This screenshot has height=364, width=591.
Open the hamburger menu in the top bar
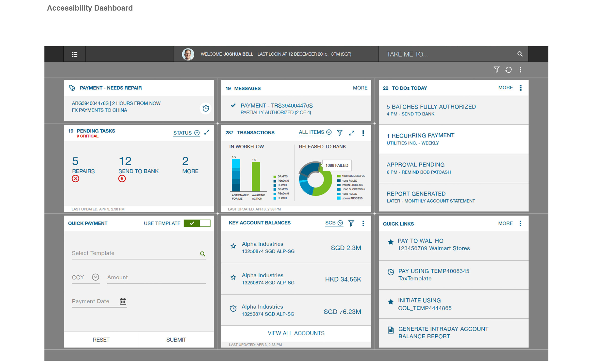coord(74,54)
